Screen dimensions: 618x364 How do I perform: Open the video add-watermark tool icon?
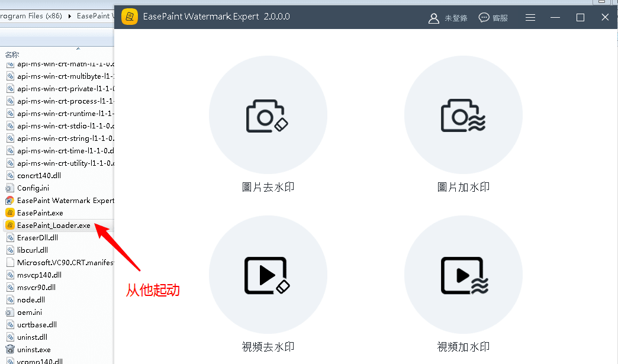tap(463, 275)
